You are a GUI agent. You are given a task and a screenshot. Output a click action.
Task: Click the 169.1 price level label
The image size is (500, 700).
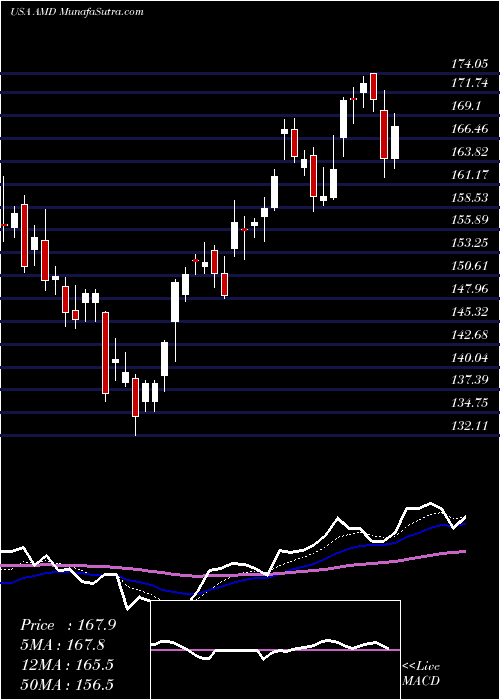click(x=467, y=106)
